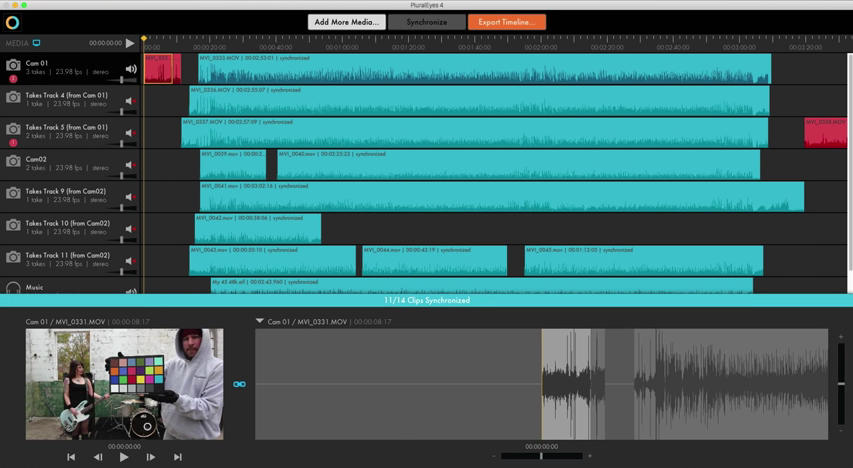Unmute the Cam02 track speaker
This screenshot has width=853, height=468.
coord(131,165)
